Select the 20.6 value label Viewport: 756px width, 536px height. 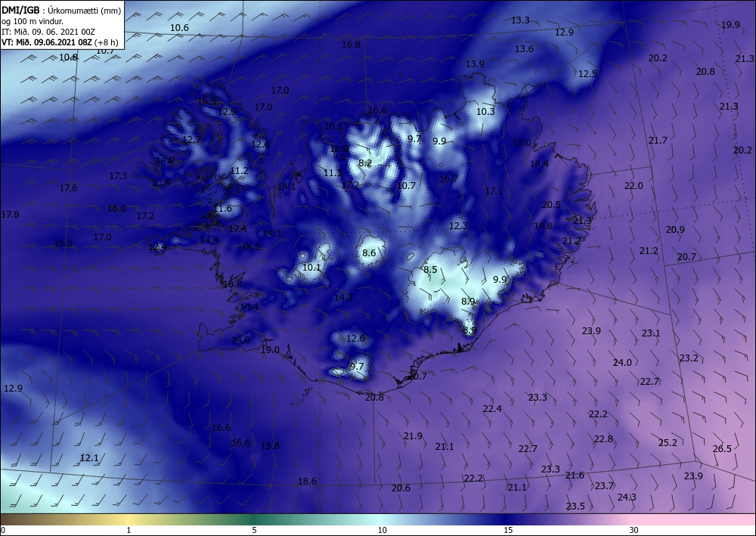click(401, 488)
